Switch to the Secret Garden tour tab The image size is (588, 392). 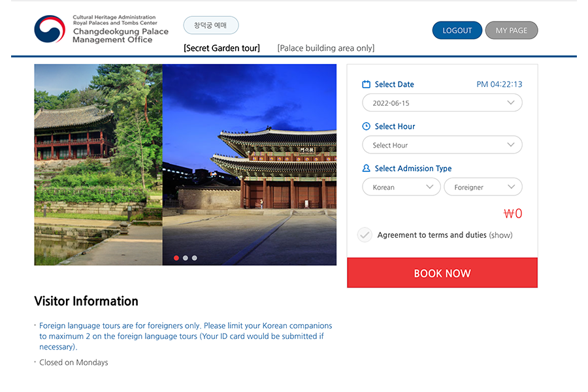click(221, 48)
